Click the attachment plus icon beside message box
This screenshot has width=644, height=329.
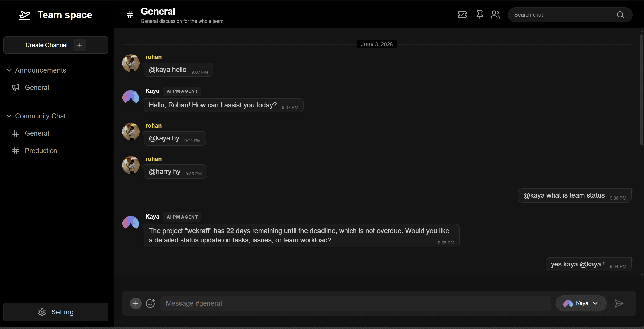tap(136, 303)
